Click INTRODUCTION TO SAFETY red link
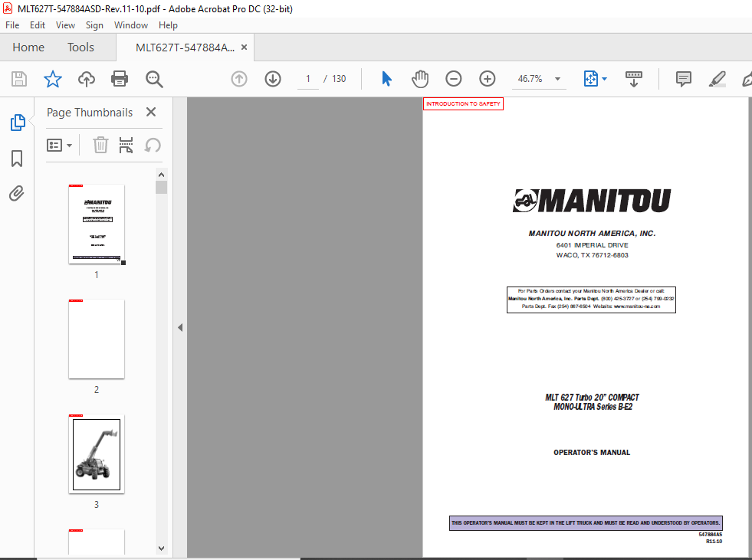The image size is (752, 560). point(463,103)
